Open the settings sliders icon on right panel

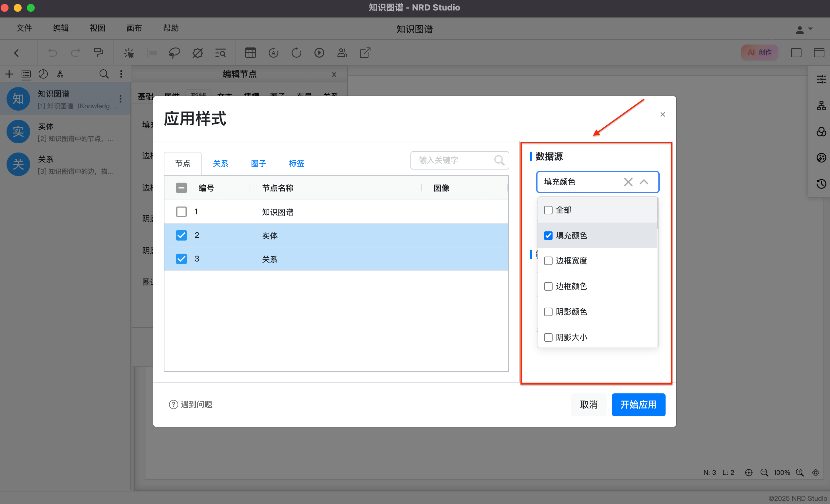tap(821, 79)
